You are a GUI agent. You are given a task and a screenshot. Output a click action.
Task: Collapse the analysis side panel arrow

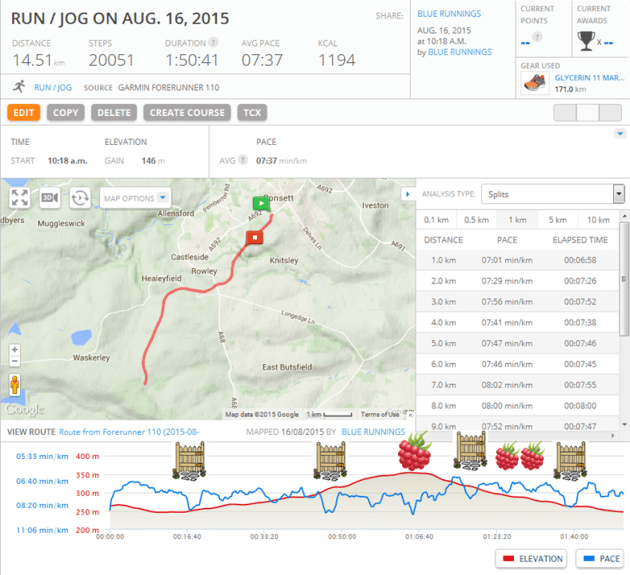click(x=406, y=194)
